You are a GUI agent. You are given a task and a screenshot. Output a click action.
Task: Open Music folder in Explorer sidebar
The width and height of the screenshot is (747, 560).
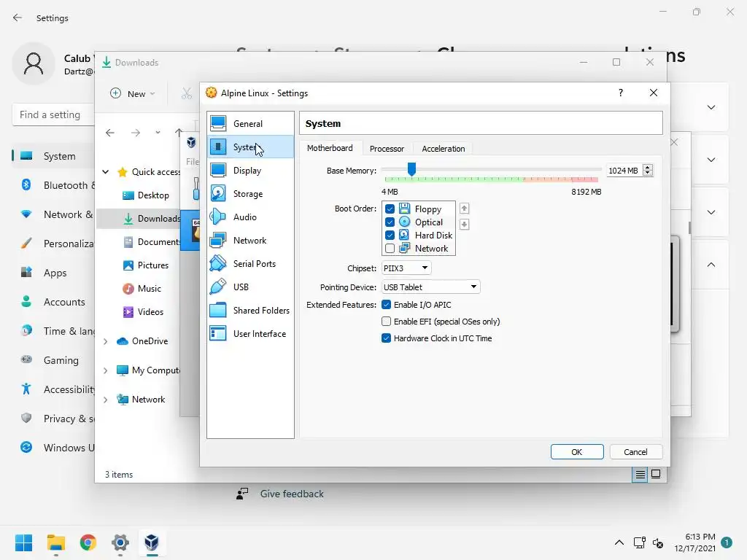142,289
